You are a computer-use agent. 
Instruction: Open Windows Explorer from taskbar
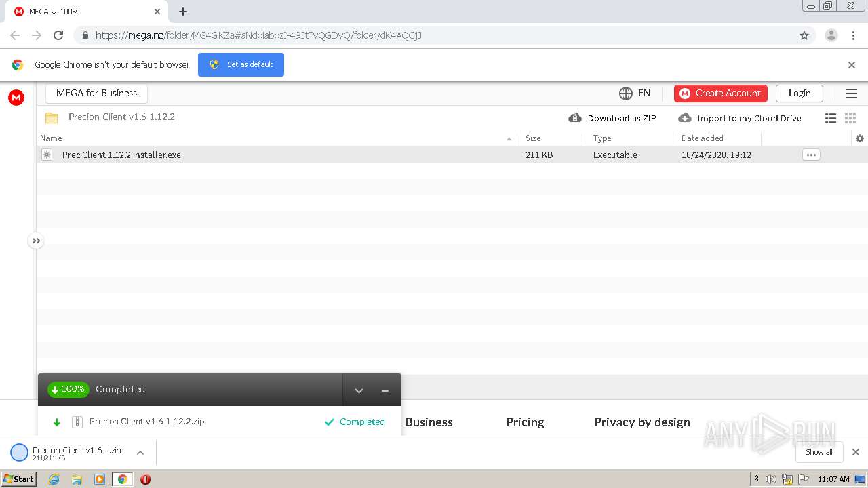point(77,479)
